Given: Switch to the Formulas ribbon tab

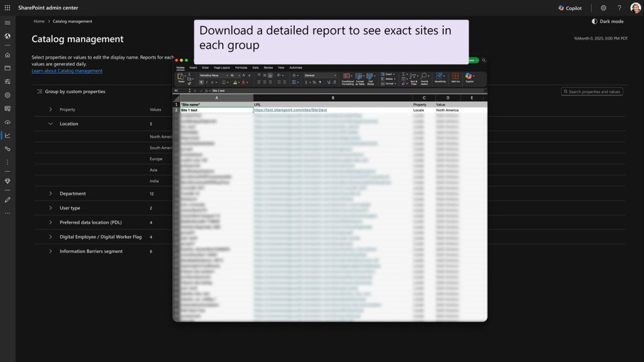Looking at the screenshot, I should [x=241, y=68].
